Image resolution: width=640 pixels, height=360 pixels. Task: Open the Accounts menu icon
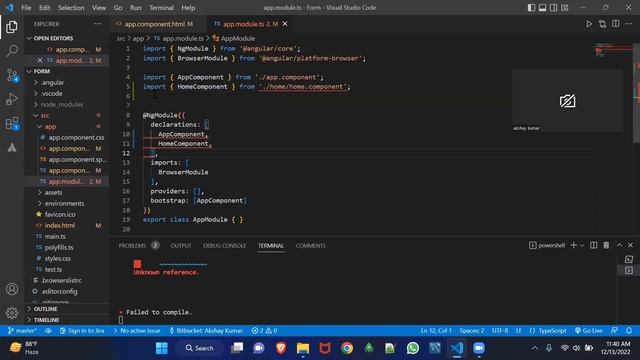(12, 289)
